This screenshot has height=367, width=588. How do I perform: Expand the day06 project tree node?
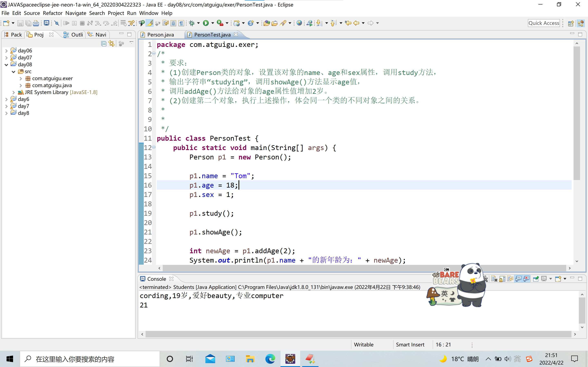point(7,51)
